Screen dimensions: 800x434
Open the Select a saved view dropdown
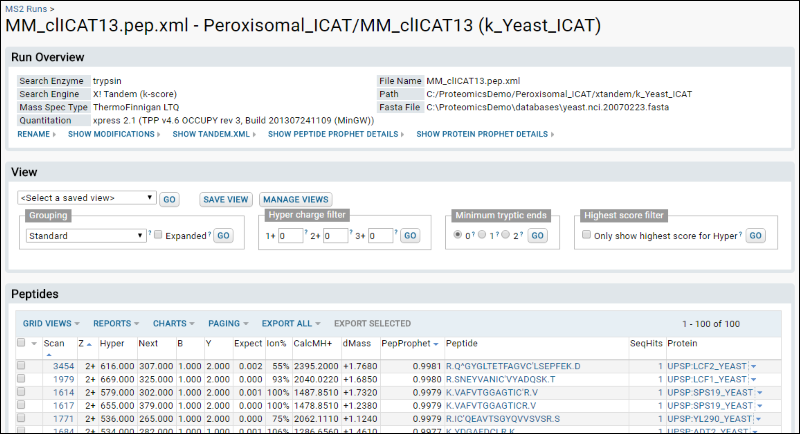point(87,199)
